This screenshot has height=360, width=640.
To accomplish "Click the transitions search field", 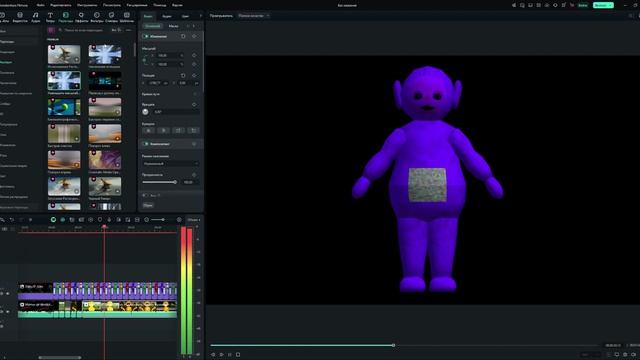I will click(x=84, y=30).
